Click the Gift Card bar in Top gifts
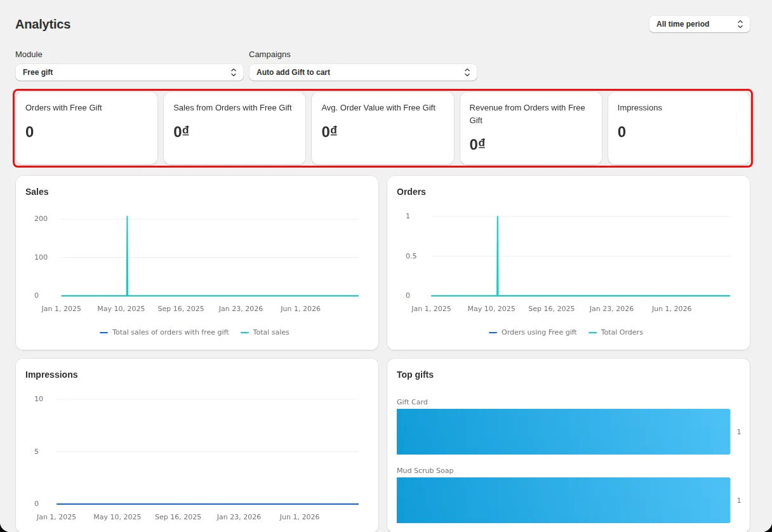Image resolution: width=772 pixels, height=532 pixels. point(563,432)
